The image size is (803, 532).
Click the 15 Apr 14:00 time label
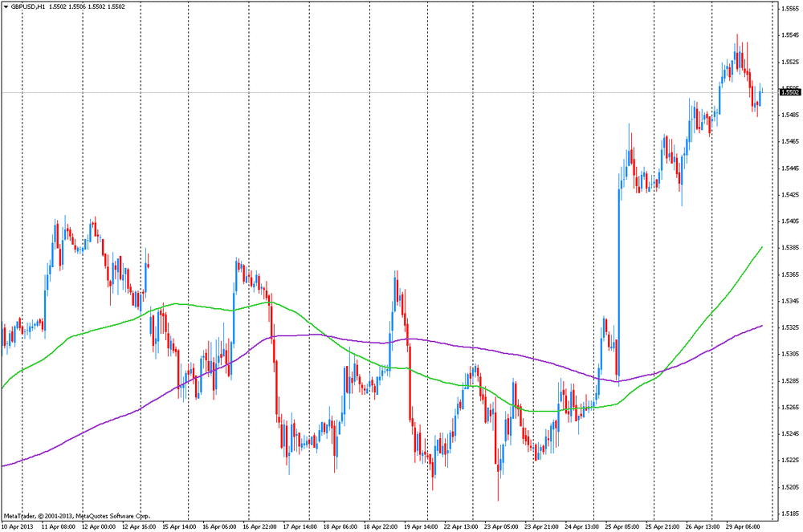coord(179,526)
